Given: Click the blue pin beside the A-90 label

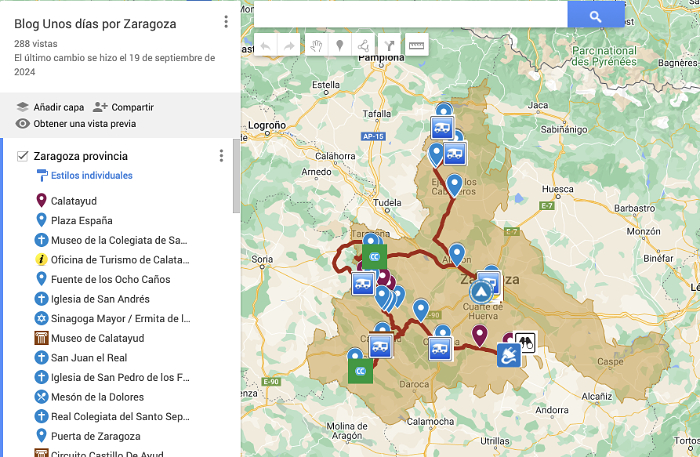Looking at the screenshot, I should pos(421,310).
